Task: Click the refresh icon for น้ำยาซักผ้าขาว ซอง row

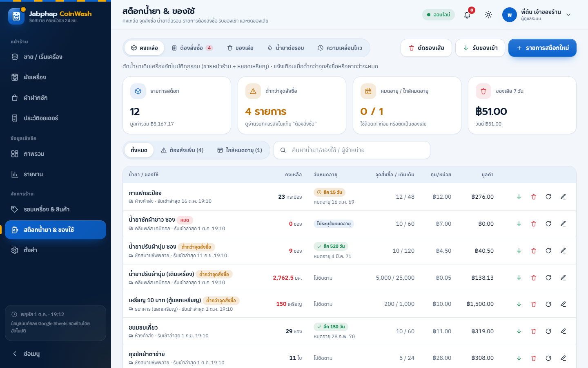Action: click(x=548, y=224)
